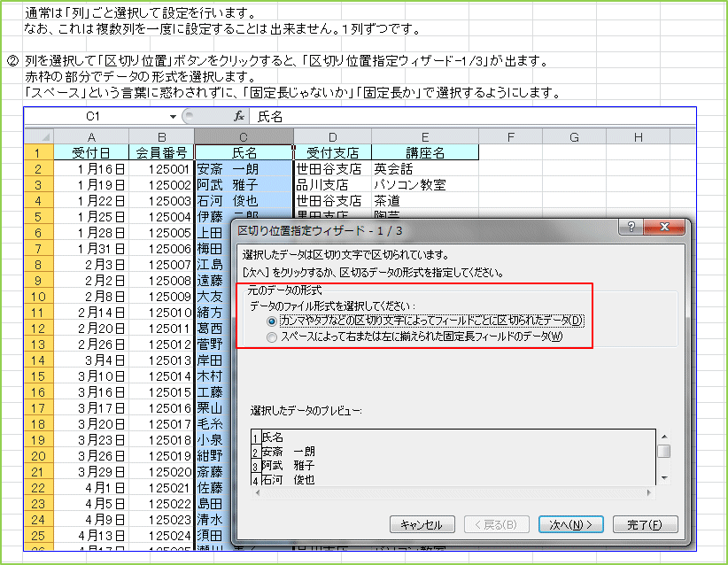Click cell 125010 in 会員番号 column
728x565 pixels.
tap(161, 313)
